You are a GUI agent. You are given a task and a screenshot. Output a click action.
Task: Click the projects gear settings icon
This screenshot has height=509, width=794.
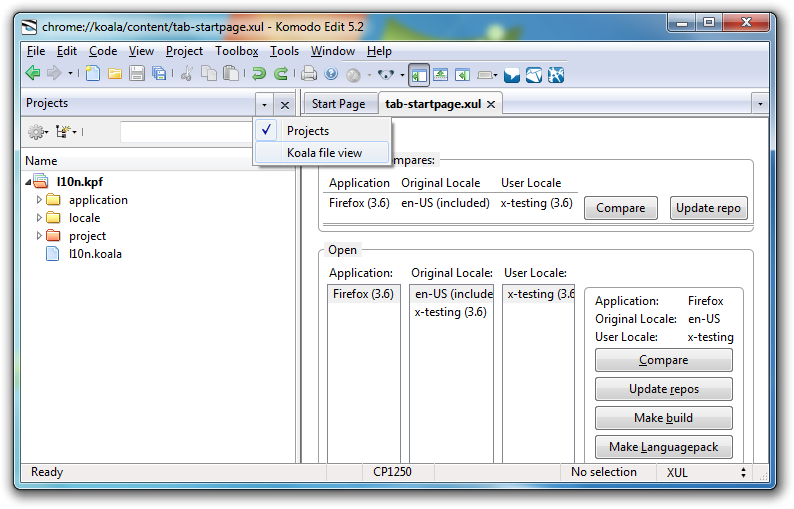pyautogui.click(x=37, y=132)
